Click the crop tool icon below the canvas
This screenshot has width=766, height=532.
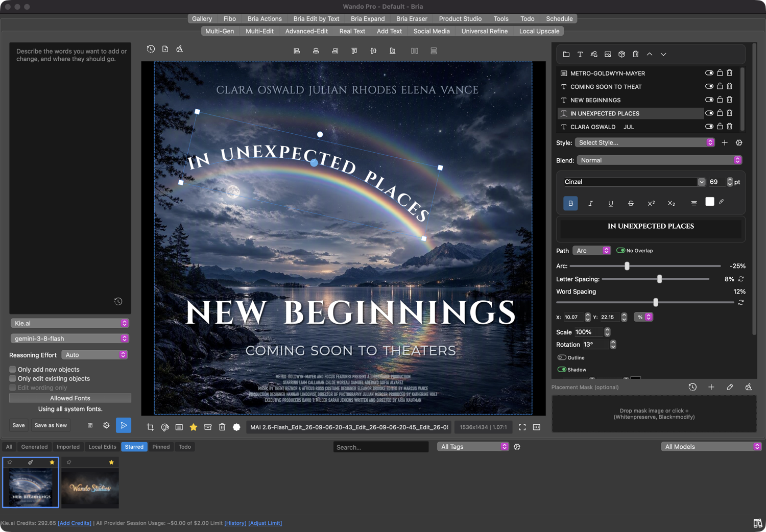150,427
